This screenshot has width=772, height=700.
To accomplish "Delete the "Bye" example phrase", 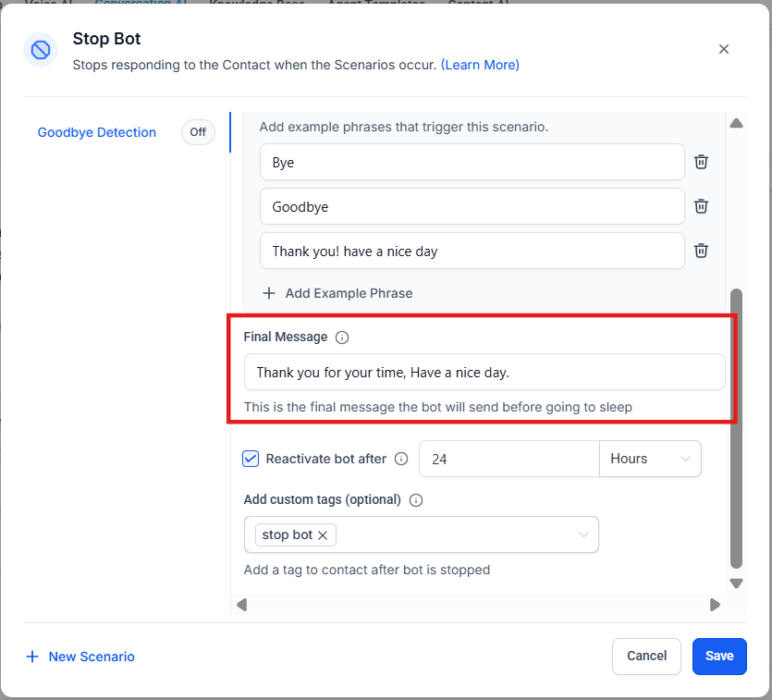I will pos(702,162).
